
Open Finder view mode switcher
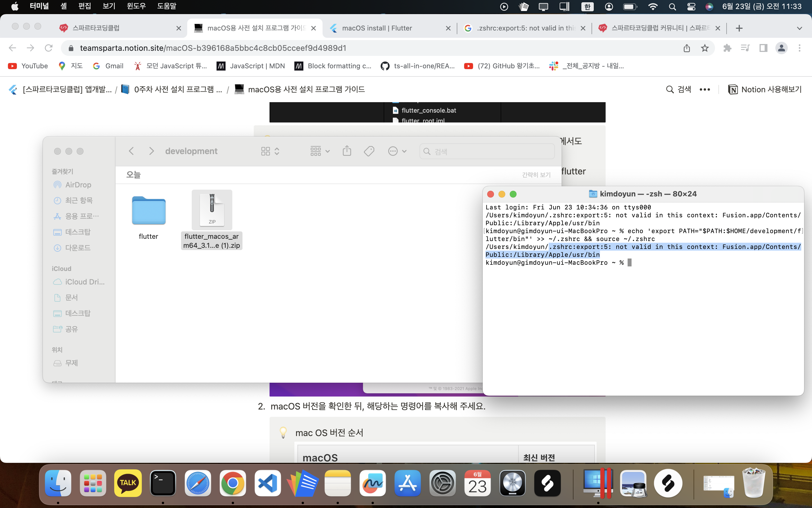point(270,151)
